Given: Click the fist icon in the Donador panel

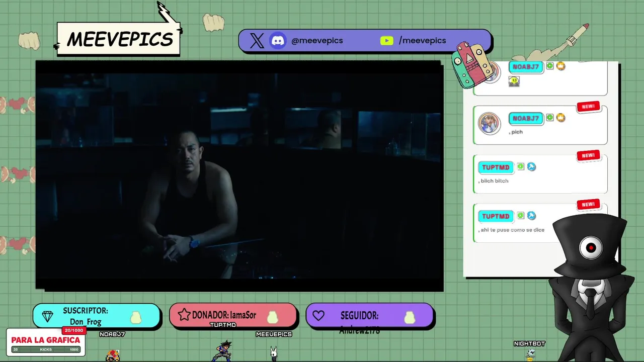Looking at the screenshot, I should [273, 317].
